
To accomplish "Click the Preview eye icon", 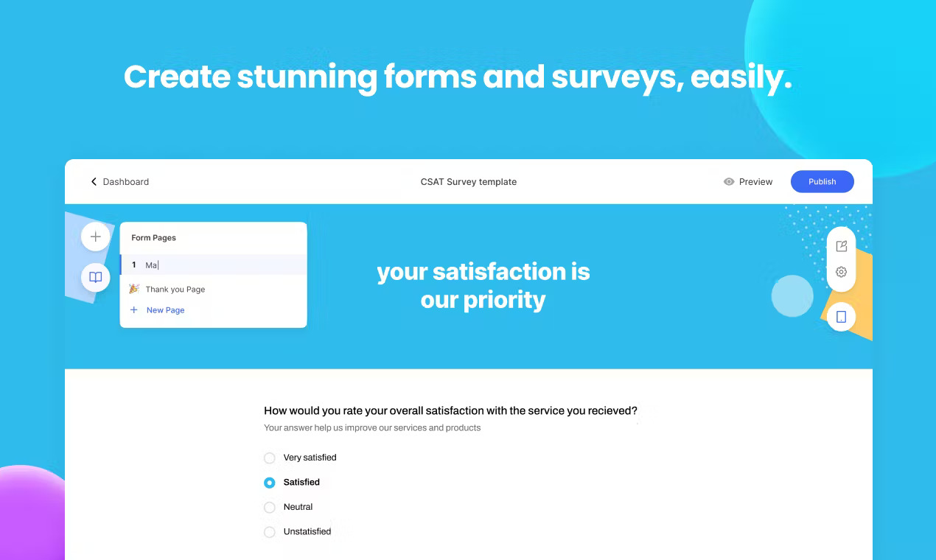I will pos(728,181).
